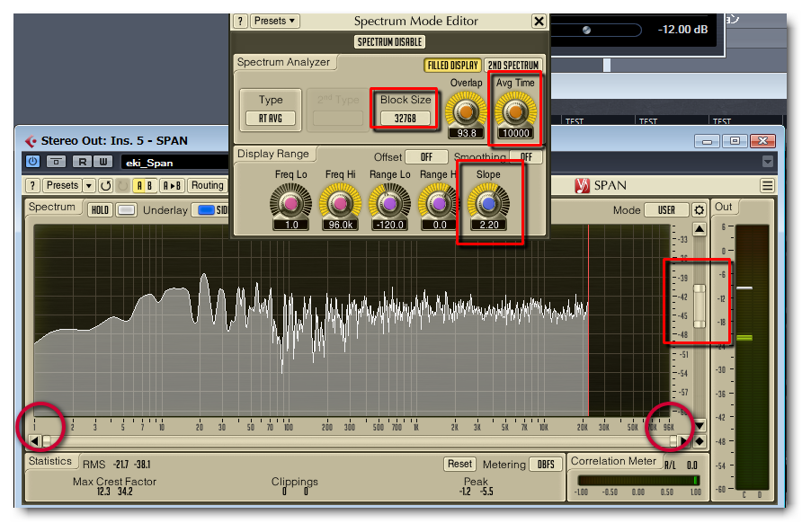The height and width of the screenshot is (532, 811).
Task: Click the -12.00 dB value in background window
Action: coord(682,30)
